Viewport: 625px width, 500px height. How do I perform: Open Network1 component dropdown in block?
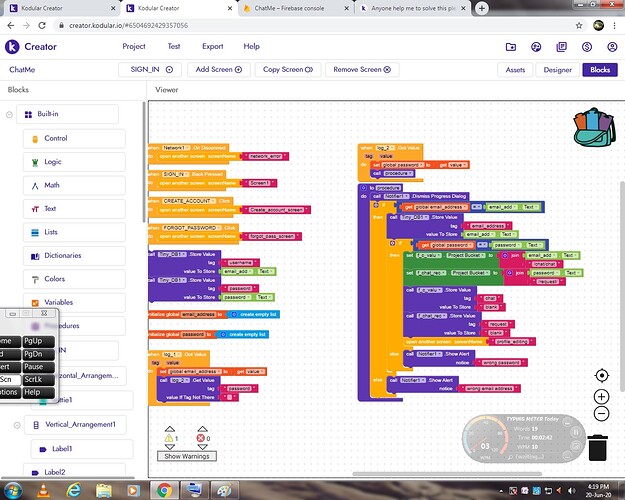(176, 148)
